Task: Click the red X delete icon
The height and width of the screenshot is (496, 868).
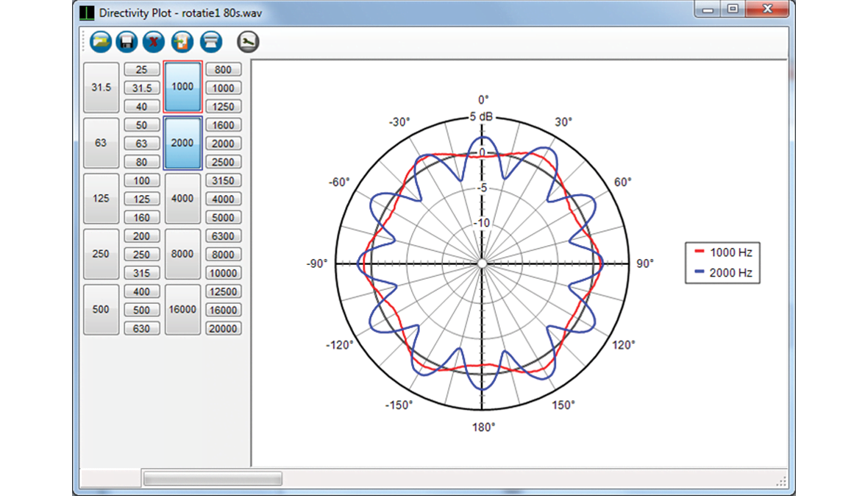Action: pyautogui.click(x=153, y=42)
